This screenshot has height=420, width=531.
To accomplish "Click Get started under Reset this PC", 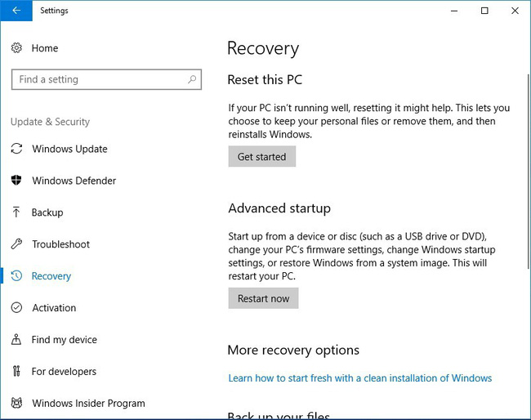I will 261,157.
